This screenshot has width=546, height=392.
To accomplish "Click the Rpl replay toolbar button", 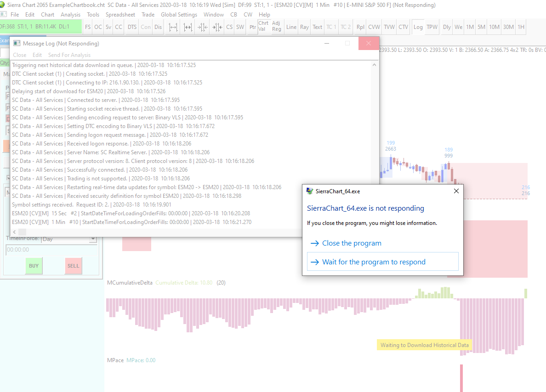I will pyautogui.click(x=360, y=27).
